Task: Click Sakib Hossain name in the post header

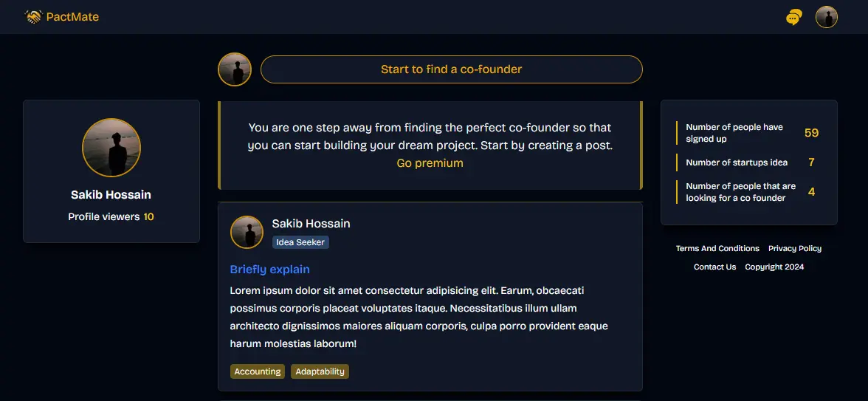Action: 311,224
